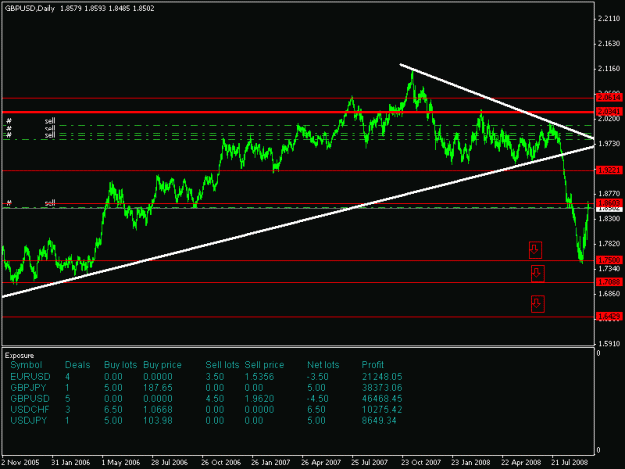
Task: Click the 2.1160 price axis value
Action: click(609, 69)
